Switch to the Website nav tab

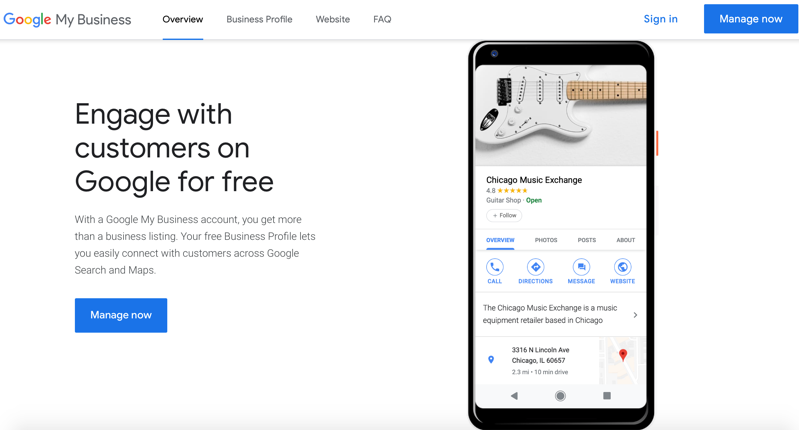coord(333,19)
